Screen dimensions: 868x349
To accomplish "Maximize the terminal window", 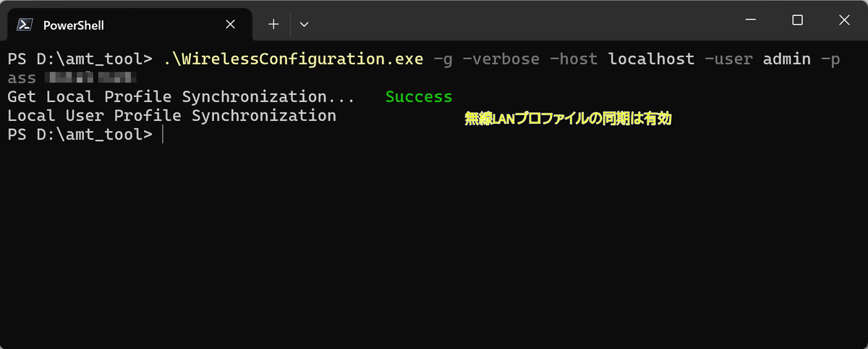I will click(797, 20).
